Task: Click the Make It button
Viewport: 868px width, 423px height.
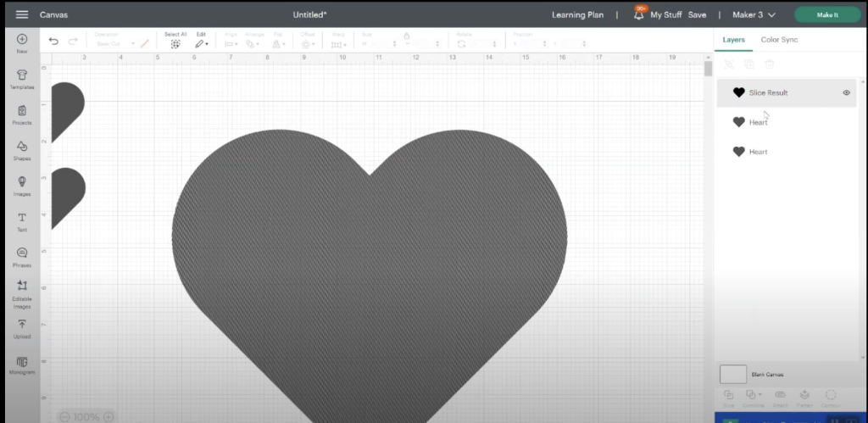Action: tap(826, 14)
